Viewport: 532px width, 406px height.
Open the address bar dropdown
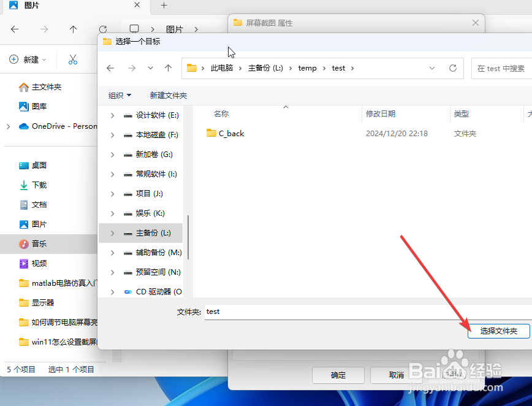point(432,68)
